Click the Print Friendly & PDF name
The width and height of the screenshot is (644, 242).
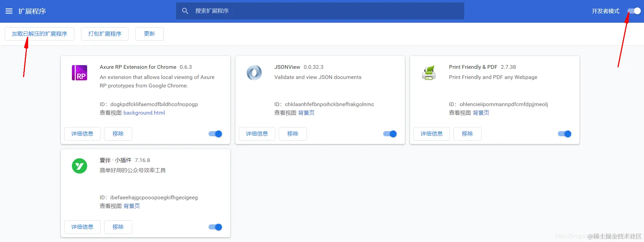(473, 67)
